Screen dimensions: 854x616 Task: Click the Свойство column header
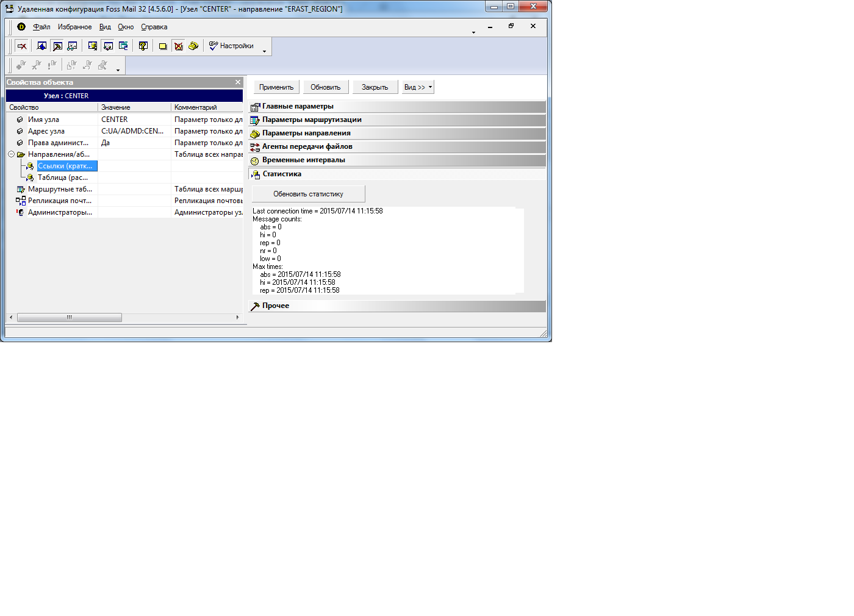[52, 107]
